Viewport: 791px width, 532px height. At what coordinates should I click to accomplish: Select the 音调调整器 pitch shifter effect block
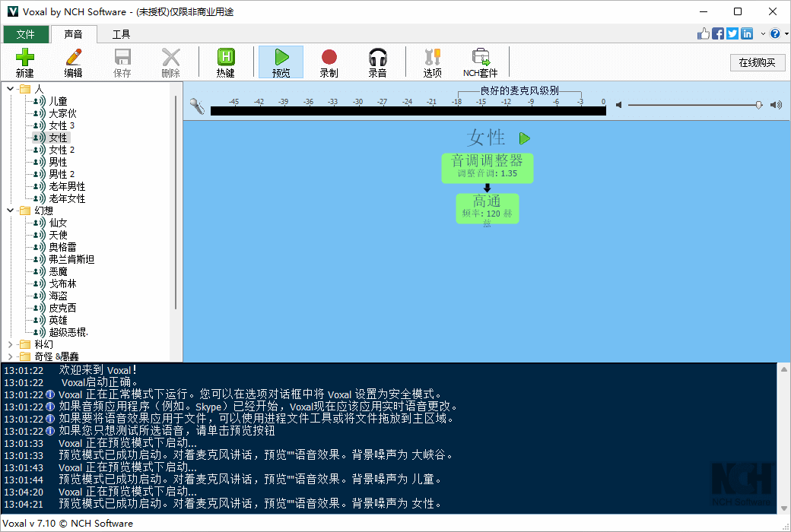488,168
